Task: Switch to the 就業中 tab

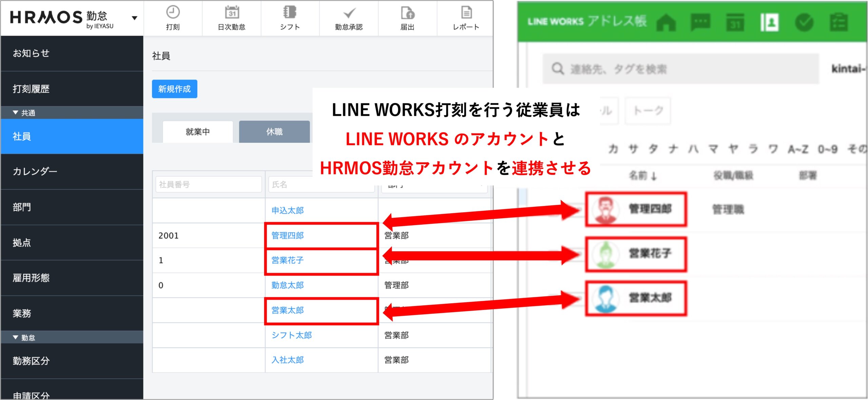Action: click(198, 132)
